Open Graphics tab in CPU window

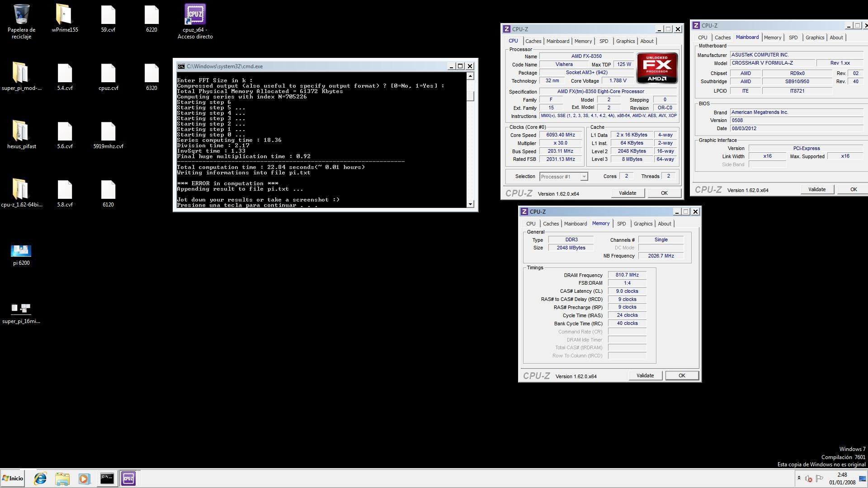625,41
